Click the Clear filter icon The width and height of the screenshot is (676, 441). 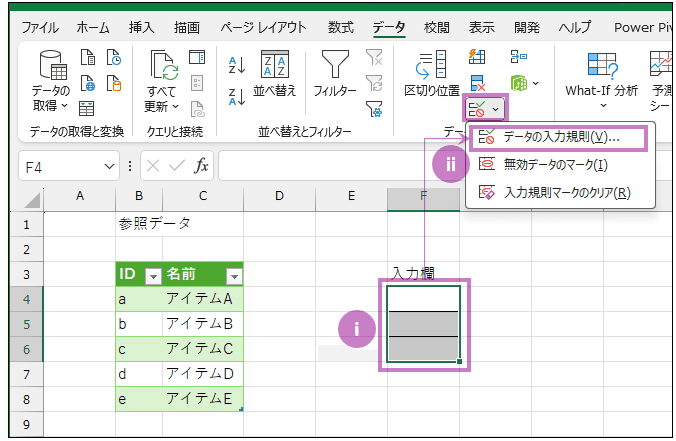pos(374,57)
